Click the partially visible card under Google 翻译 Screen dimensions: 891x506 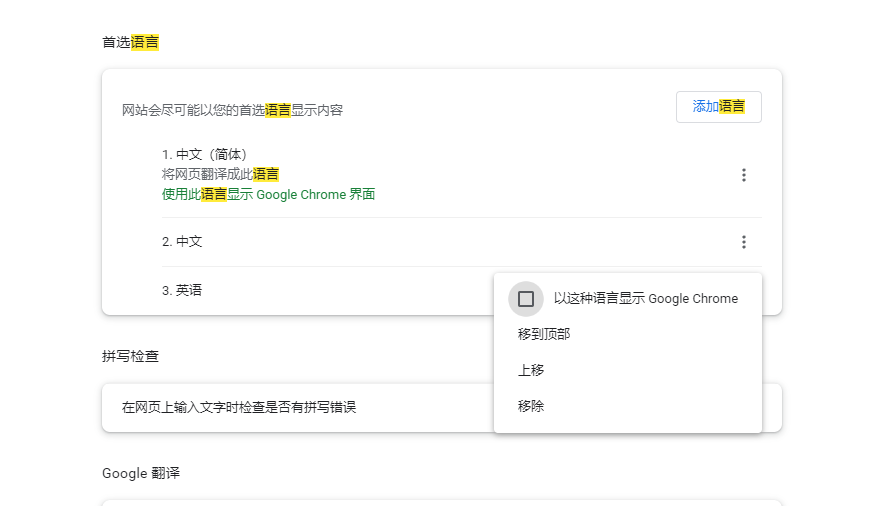(441, 502)
